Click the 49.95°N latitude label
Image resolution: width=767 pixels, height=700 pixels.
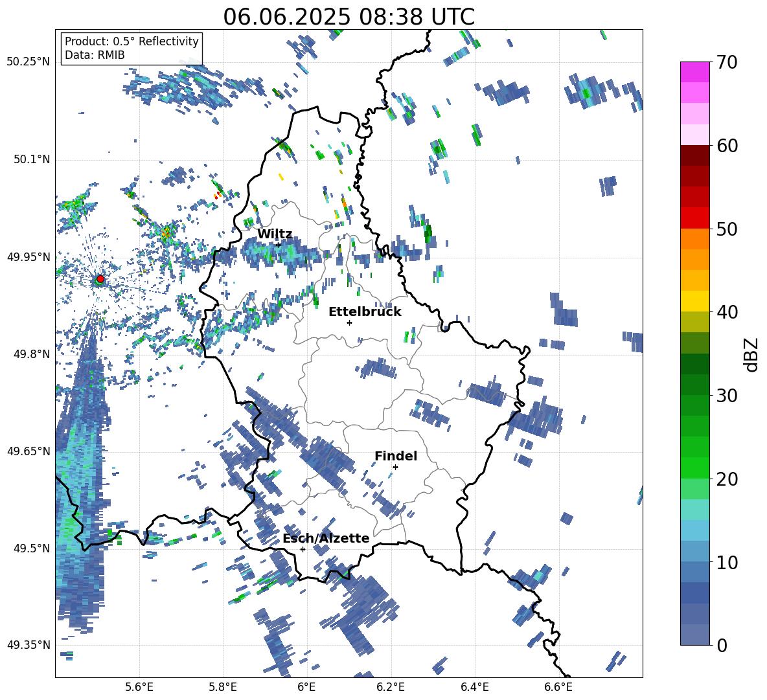pos(29,257)
